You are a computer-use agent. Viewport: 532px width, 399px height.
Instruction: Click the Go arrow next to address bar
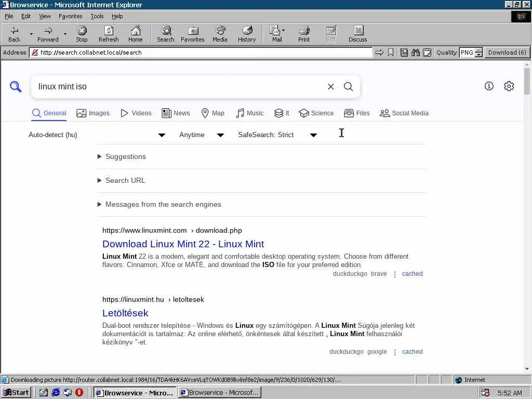pos(379,52)
